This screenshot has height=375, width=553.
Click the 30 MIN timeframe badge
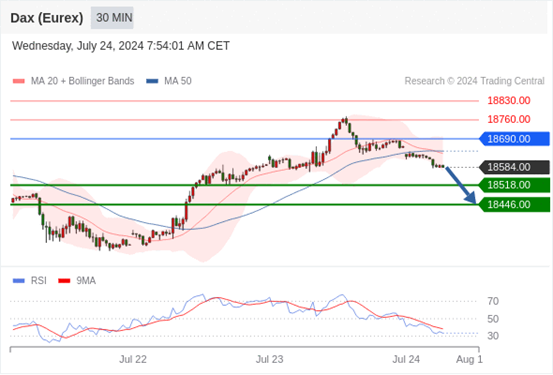[112, 18]
